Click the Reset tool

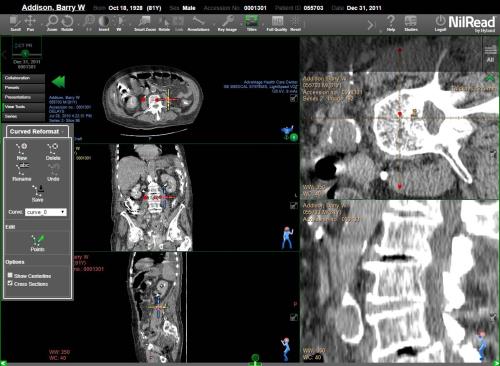pyautogui.click(x=295, y=23)
